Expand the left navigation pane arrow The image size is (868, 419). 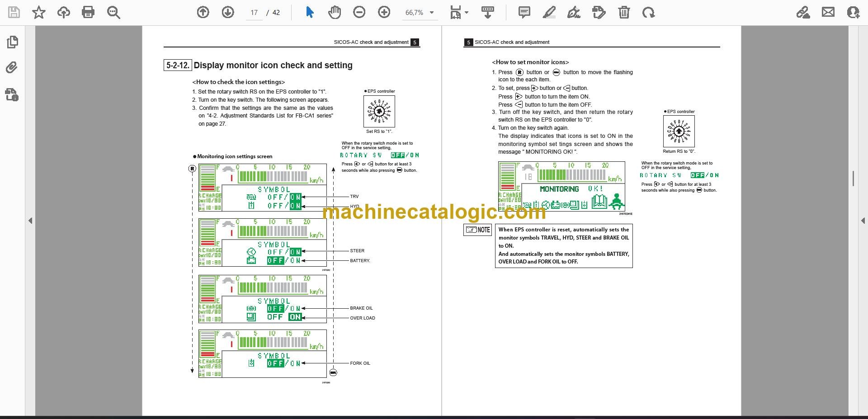[30, 221]
